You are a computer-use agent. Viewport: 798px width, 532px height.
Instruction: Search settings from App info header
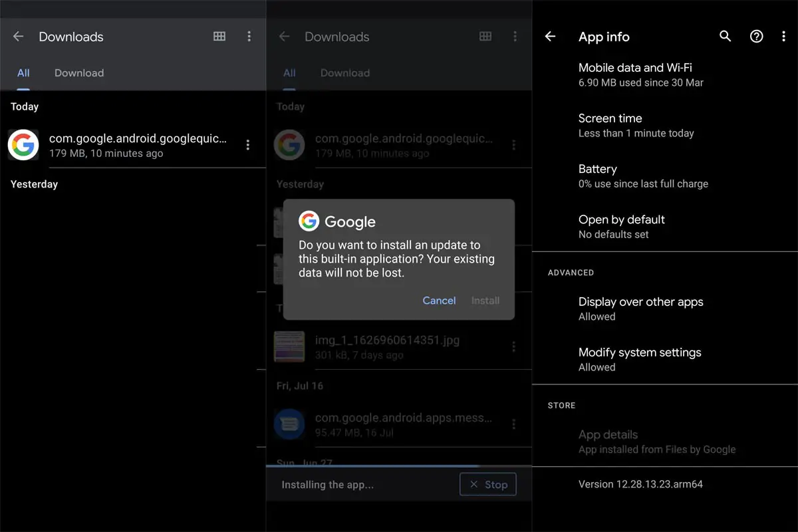726,37
